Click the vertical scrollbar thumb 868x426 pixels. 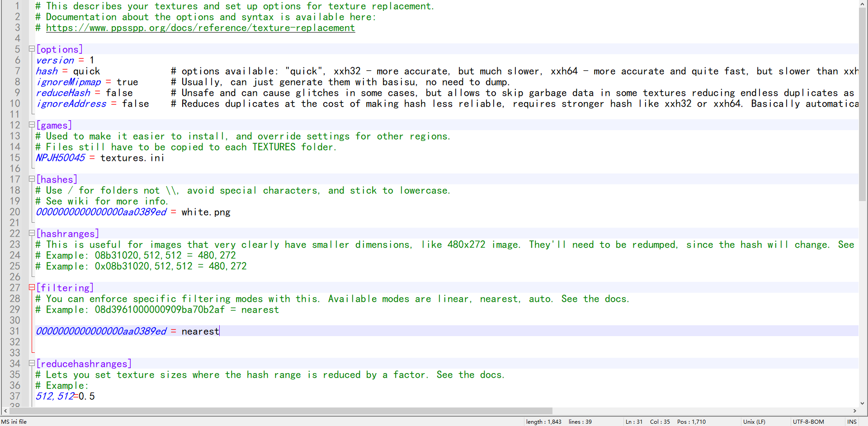pyautogui.click(x=863, y=104)
